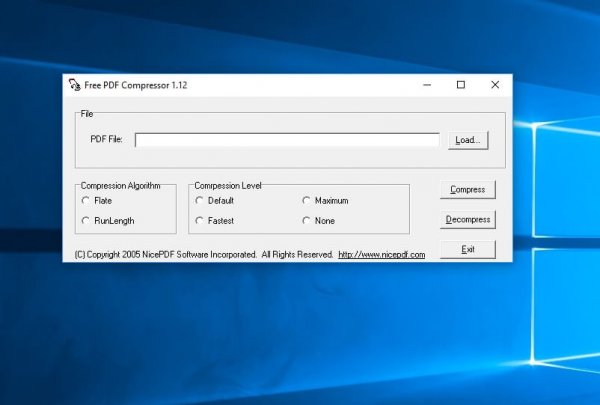Image resolution: width=600 pixels, height=405 pixels.
Task: Maximize the Free PDF Compressor window
Action: [461, 85]
